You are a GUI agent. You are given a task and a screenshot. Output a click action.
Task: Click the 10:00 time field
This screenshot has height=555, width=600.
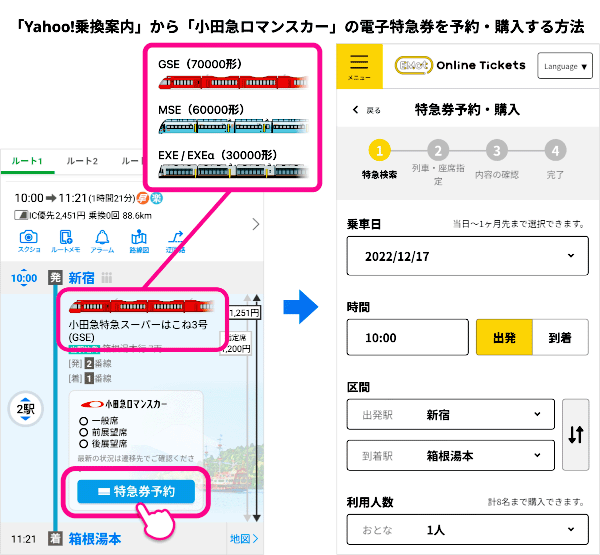(408, 338)
